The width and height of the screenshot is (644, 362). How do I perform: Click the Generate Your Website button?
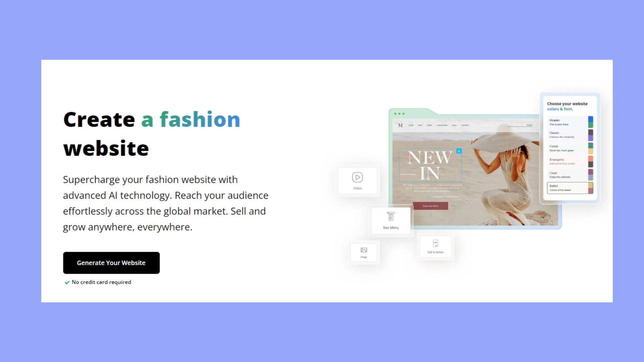[x=111, y=263]
